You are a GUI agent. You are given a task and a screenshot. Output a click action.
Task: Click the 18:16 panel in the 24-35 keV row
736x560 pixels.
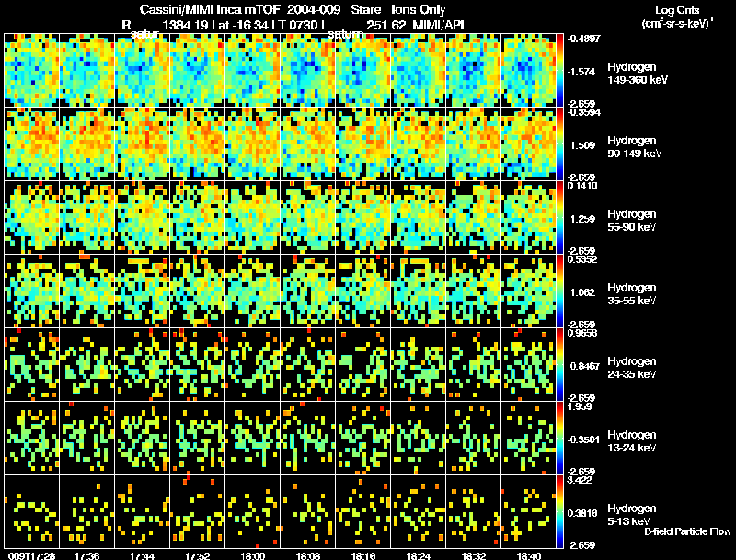(x=362, y=364)
